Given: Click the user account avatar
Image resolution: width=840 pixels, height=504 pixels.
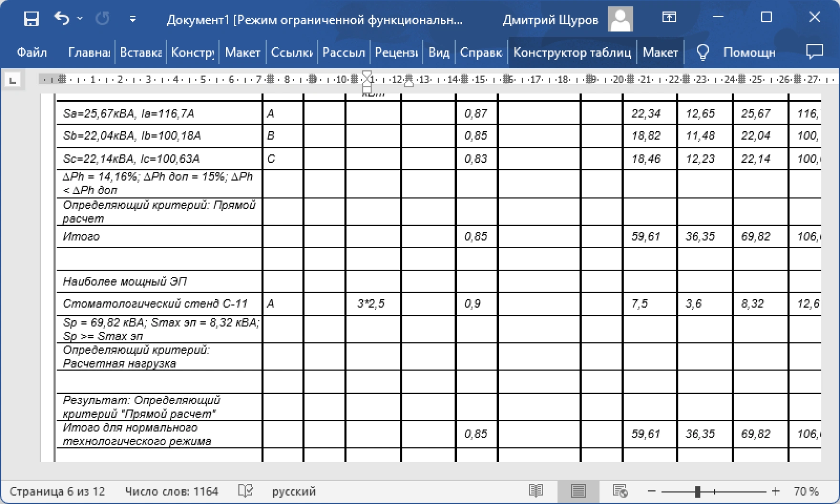Looking at the screenshot, I should (620, 19).
